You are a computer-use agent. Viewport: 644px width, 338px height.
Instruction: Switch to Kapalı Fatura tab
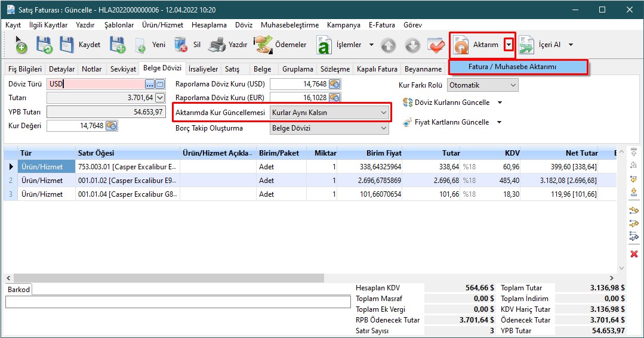pos(377,69)
